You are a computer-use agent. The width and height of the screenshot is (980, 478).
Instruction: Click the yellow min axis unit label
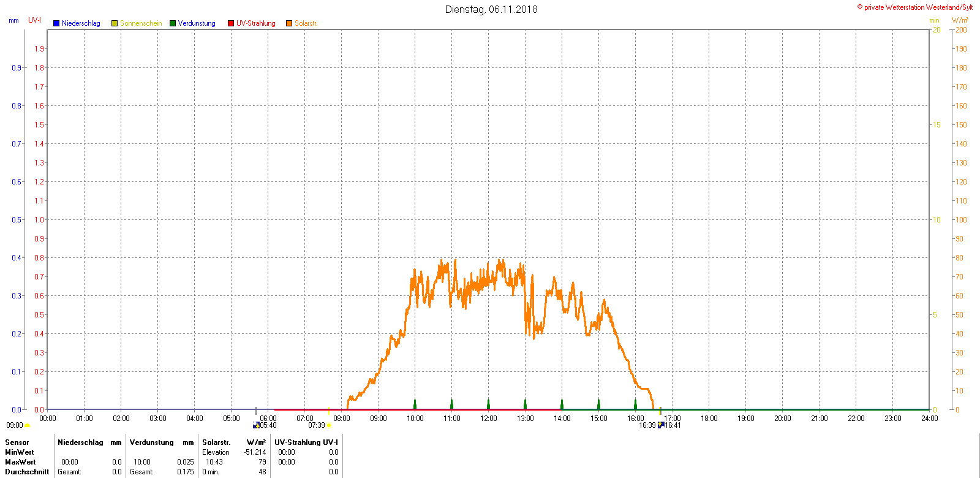[x=934, y=20]
